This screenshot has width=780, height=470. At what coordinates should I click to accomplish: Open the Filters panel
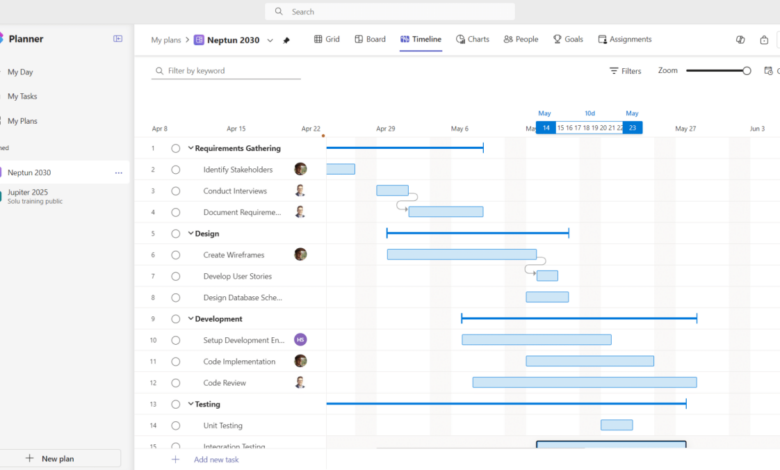tap(625, 71)
